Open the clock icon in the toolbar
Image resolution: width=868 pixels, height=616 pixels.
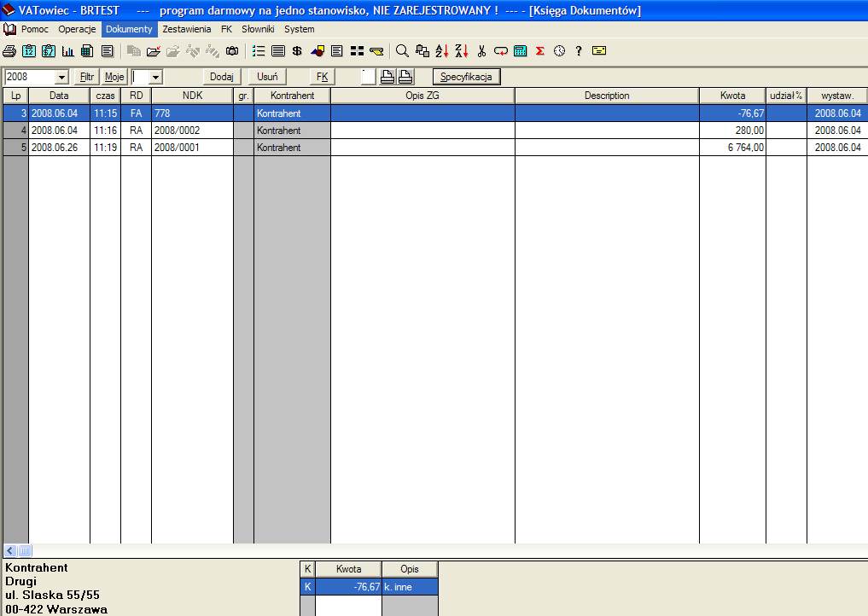coord(559,51)
